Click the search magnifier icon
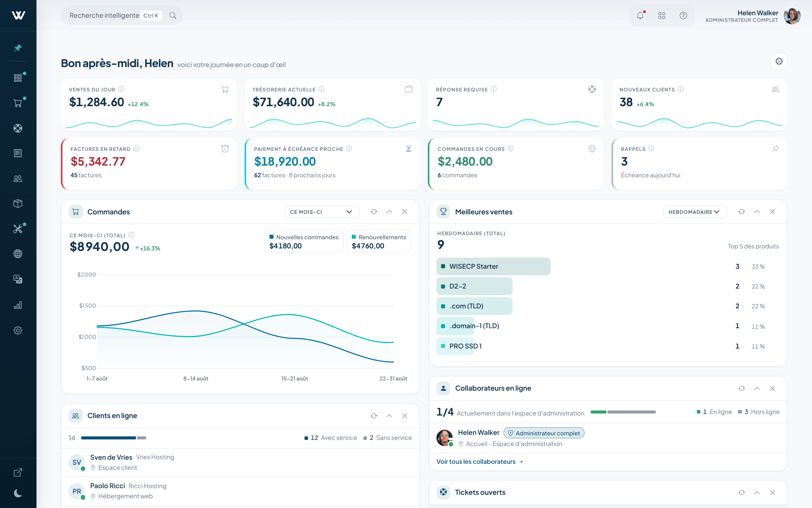812x508 pixels. [x=173, y=15]
